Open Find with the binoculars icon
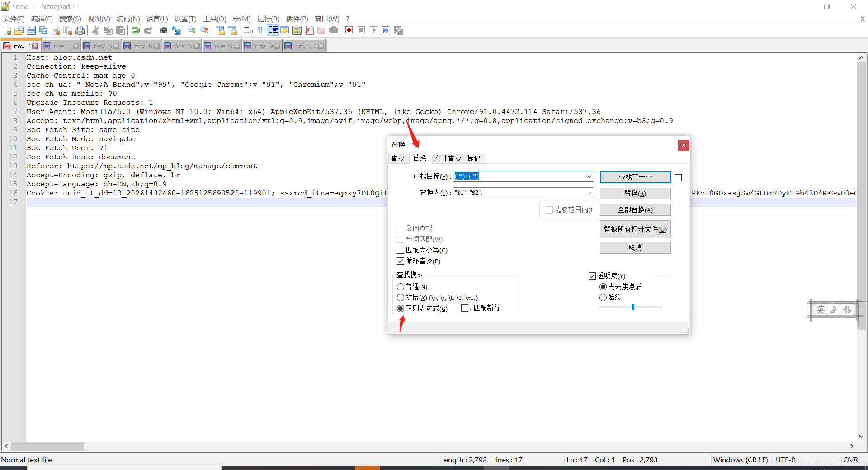Image resolution: width=868 pixels, height=470 pixels. click(x=164, y=30)
